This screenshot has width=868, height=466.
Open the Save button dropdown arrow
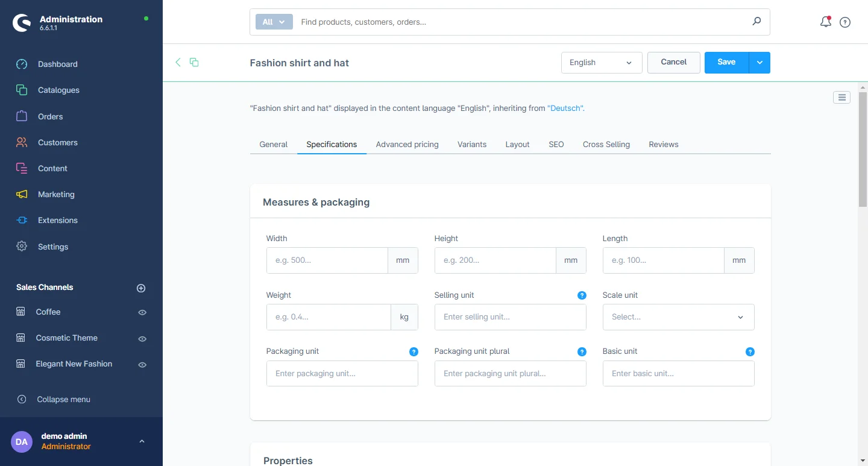(x=759, y=63)
